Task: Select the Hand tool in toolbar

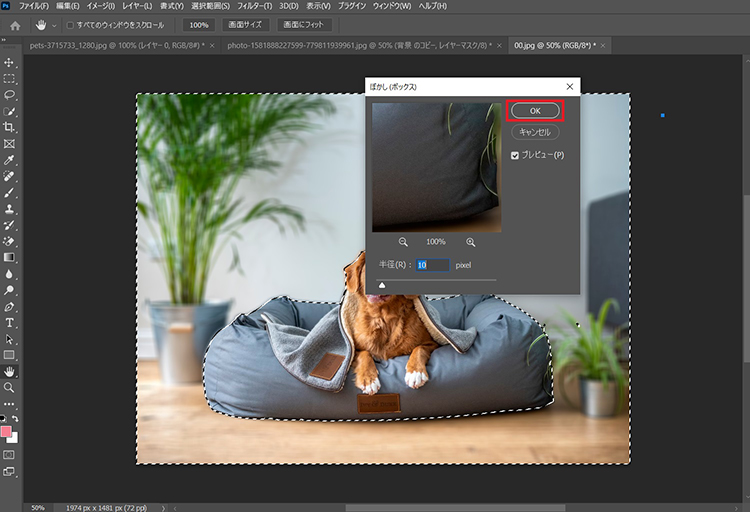Action: click(9, 371)
